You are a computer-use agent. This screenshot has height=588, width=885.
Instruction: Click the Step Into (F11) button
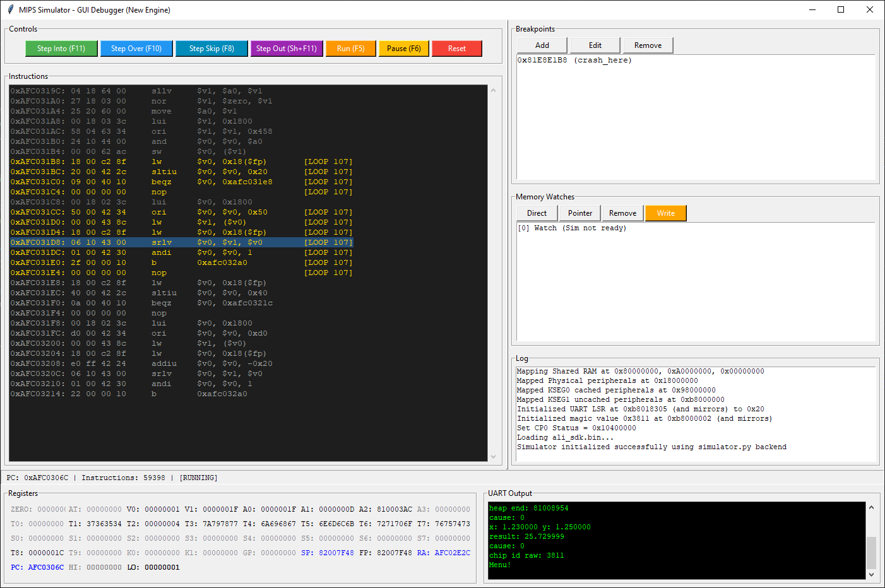point(61,49)
